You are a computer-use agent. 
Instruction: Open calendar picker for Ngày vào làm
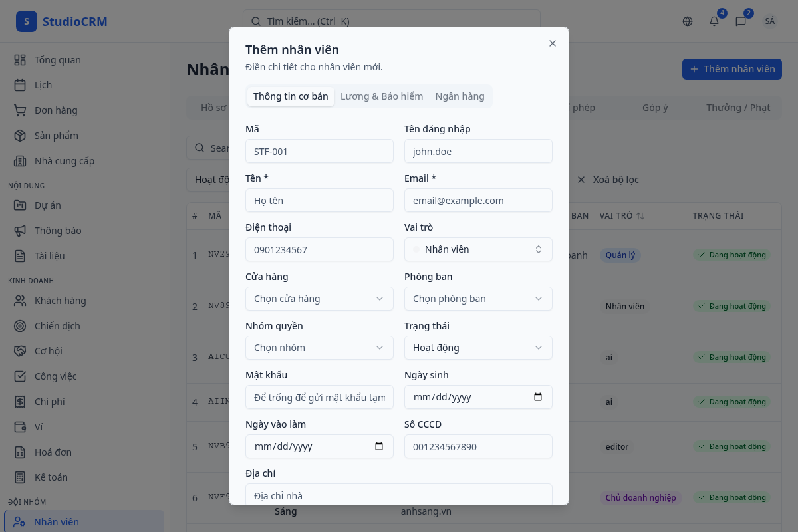(379, 446)
